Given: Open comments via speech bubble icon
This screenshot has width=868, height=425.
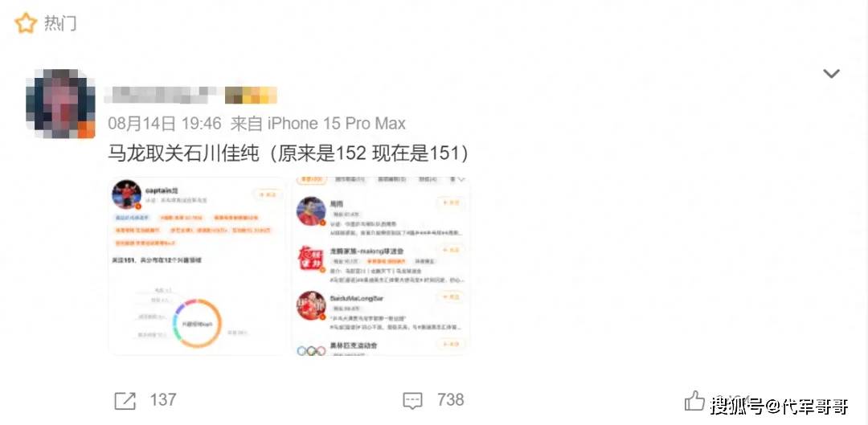Looking at the screenshot, I should [x=412, y=401].
